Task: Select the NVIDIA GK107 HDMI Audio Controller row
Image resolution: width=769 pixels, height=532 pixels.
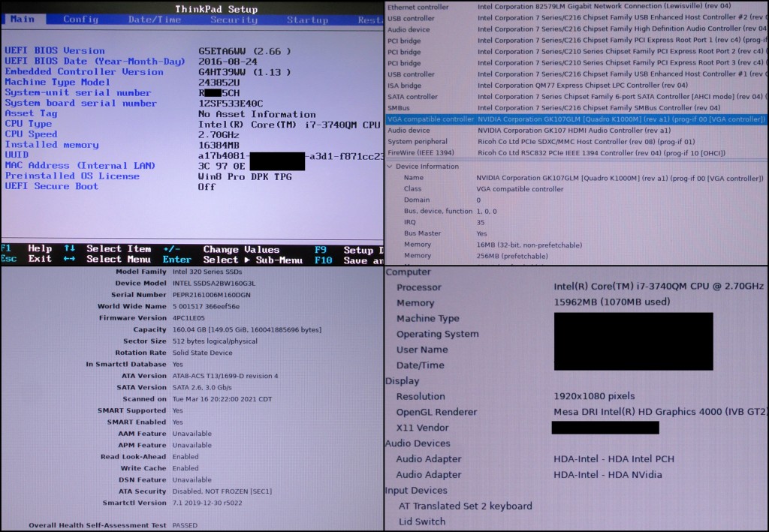Action: pos(576,131)
